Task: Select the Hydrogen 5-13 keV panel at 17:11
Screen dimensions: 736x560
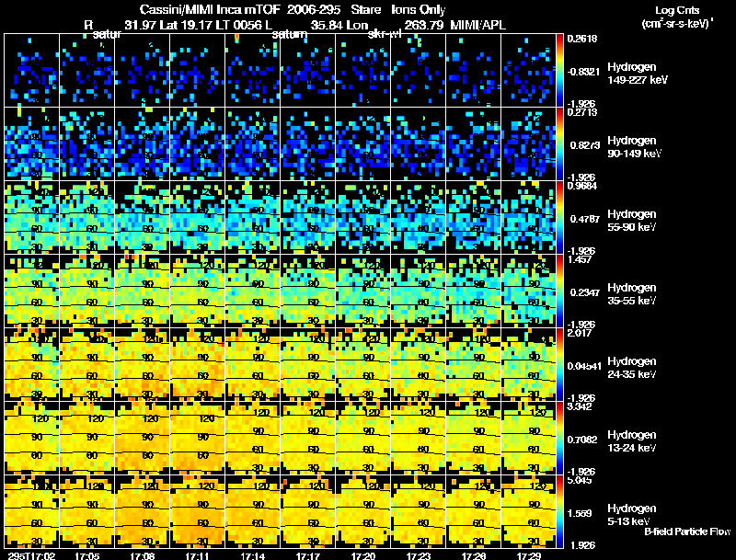Action: pos(197,511)
